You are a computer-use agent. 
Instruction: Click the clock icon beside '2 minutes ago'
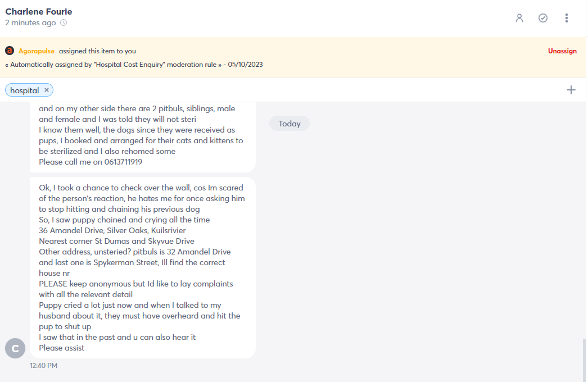click(64, 23)
